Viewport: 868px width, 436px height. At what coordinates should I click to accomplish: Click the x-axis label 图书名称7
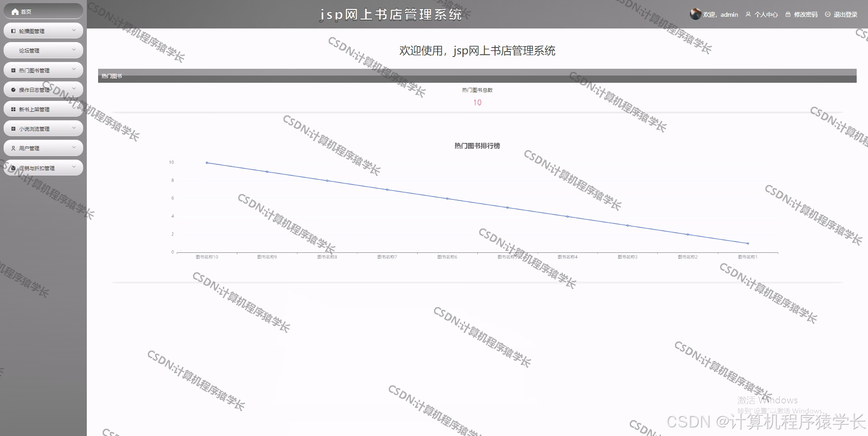tap(387, 257)
